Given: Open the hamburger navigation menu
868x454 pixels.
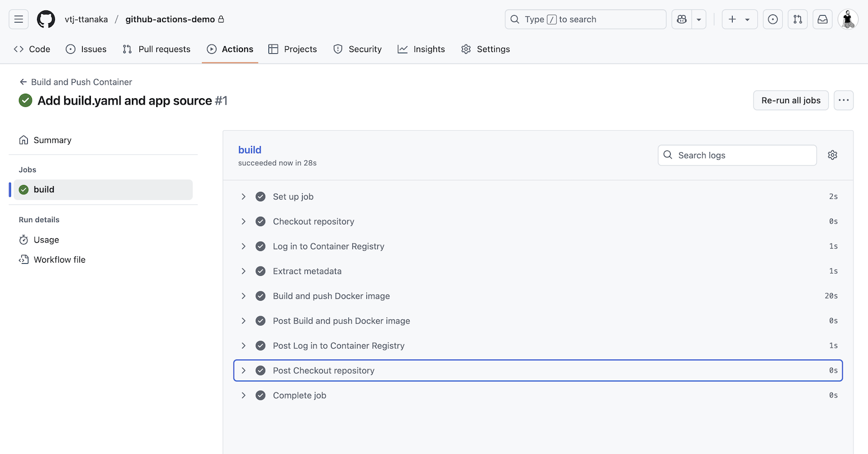Looking at the screenshot, I should pyautogui.click(x=19, y=19).
